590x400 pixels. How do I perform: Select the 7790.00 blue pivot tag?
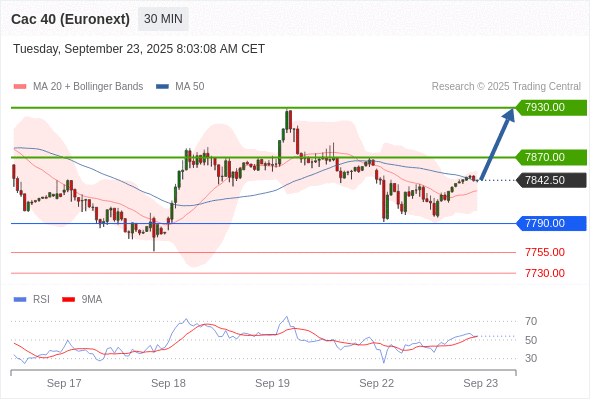coord(551,224)
